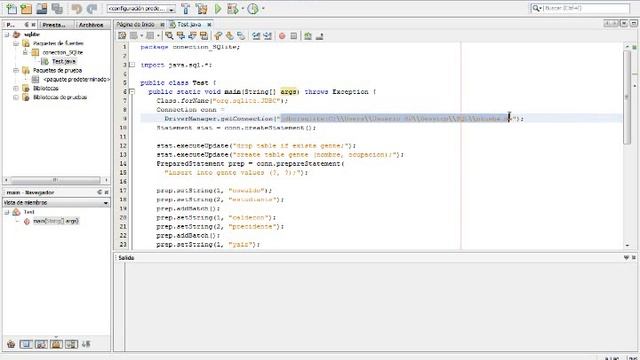Viewport: 640px width, 360px height.
Task: Click the search input field
Action: pyautogui.click(x=586, y=8)
